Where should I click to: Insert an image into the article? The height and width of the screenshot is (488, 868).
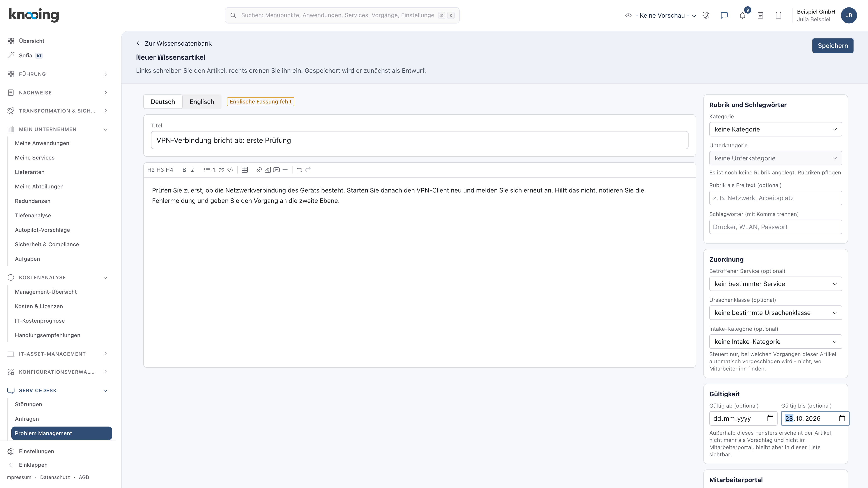(x=268, y=170)
